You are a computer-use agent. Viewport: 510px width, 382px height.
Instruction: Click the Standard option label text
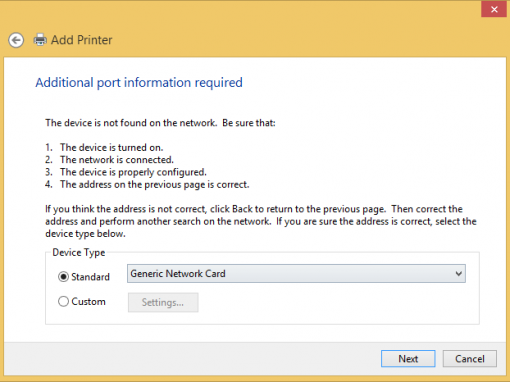click(x=90, y=277)
